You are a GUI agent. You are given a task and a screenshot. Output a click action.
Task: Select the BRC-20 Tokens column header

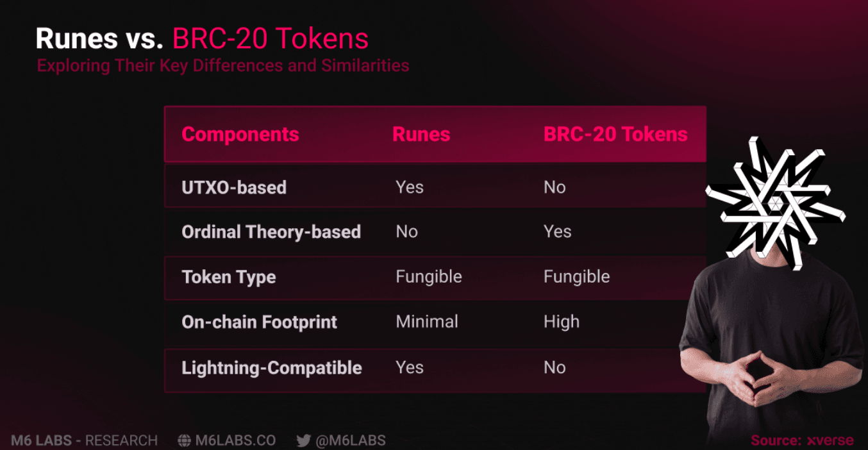coord(615,134)
